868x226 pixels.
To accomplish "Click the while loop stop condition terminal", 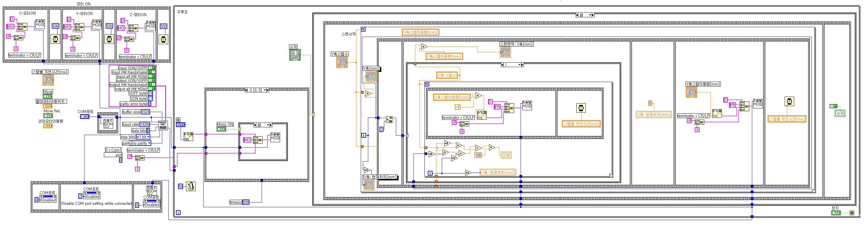I will pos(852,213).
